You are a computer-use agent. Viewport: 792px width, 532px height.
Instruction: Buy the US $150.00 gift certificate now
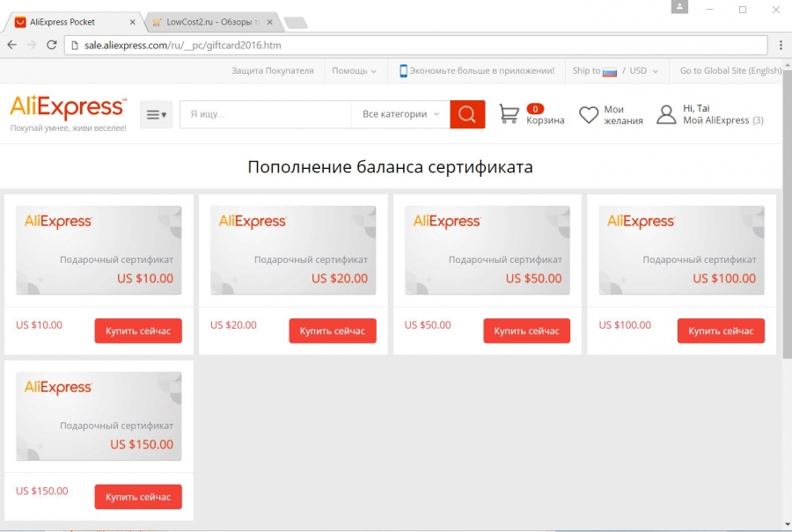coord(138,497)
